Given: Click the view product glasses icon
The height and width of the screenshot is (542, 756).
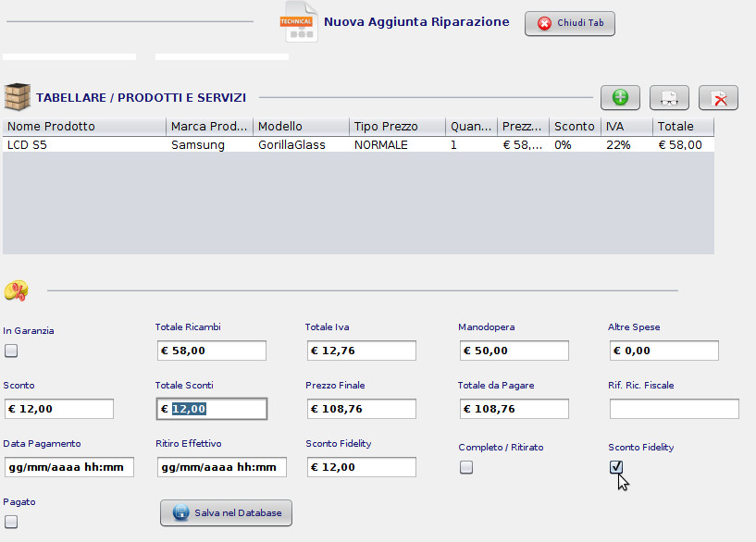Looking at the screenshot, I should [669, 98].
